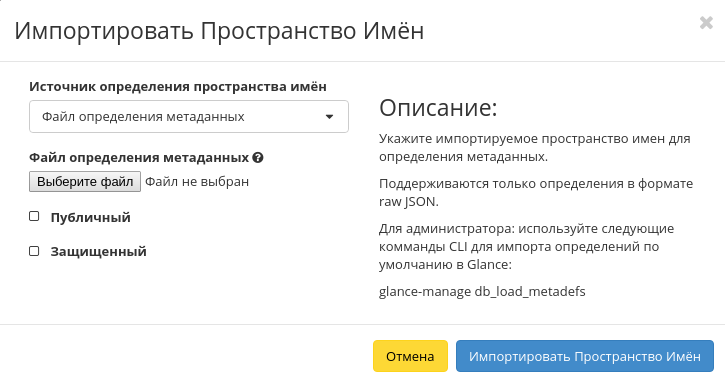Click the 'Источник определения пространства имён' label
725x383 pixels.
coord(178,86)
